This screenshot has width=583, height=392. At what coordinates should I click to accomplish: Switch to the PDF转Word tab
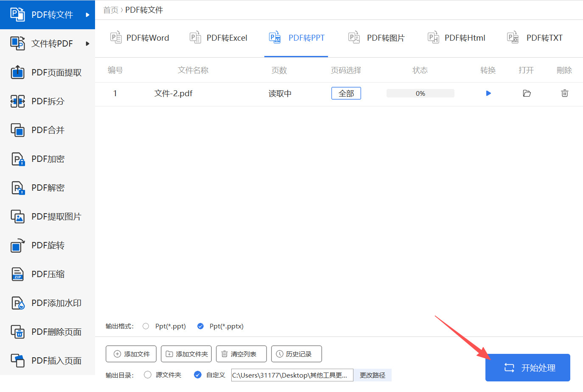pos(140,38)
